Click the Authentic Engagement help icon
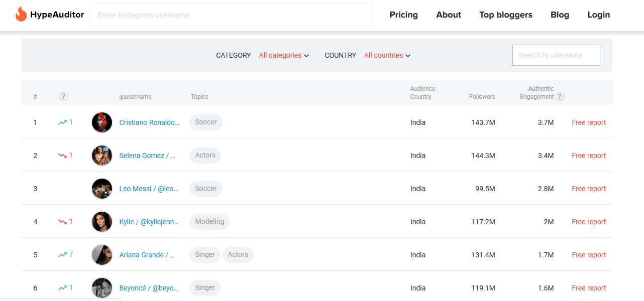The height and width of the screenshot is (301, 644). pos(560,97)
